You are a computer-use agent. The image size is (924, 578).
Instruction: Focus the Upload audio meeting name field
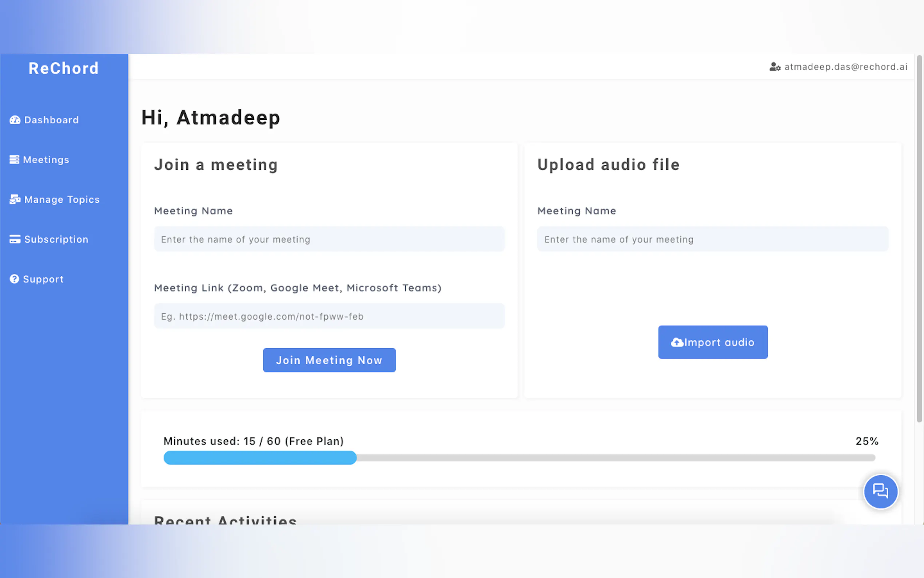coord(712,239)
